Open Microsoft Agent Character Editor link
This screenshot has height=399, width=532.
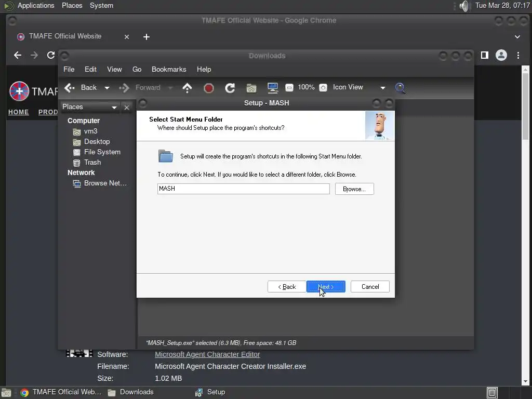pos(207,354)
